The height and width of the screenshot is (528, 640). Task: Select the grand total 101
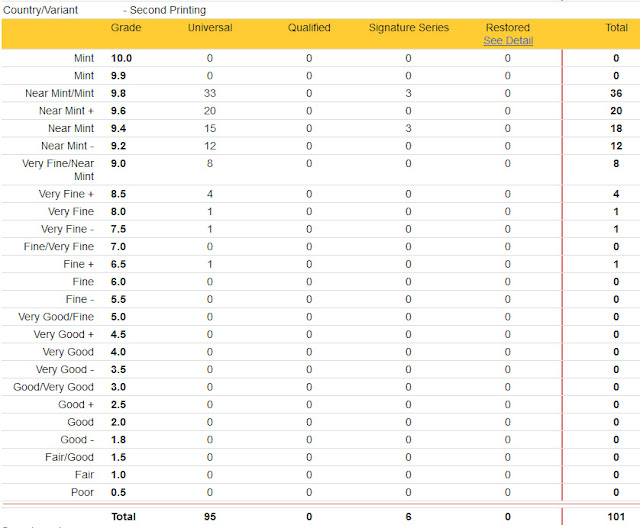click(616, 517)
